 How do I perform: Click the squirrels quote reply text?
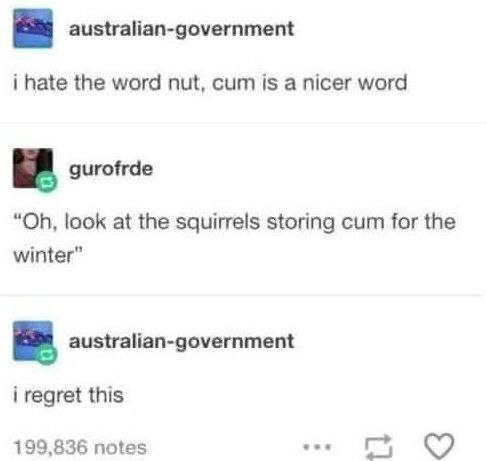[x=234, y=238]
